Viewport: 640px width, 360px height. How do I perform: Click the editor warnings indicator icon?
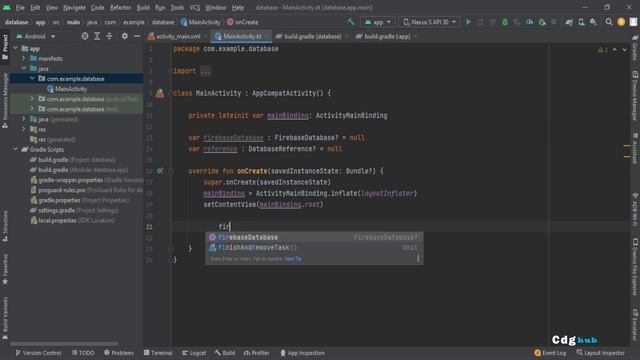(x=602, y=50)
